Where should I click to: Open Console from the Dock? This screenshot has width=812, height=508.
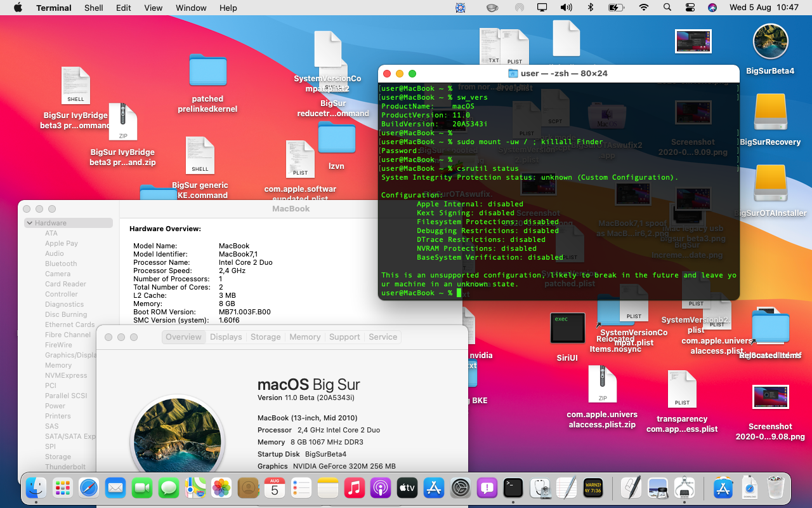click(x=593, y=488)
